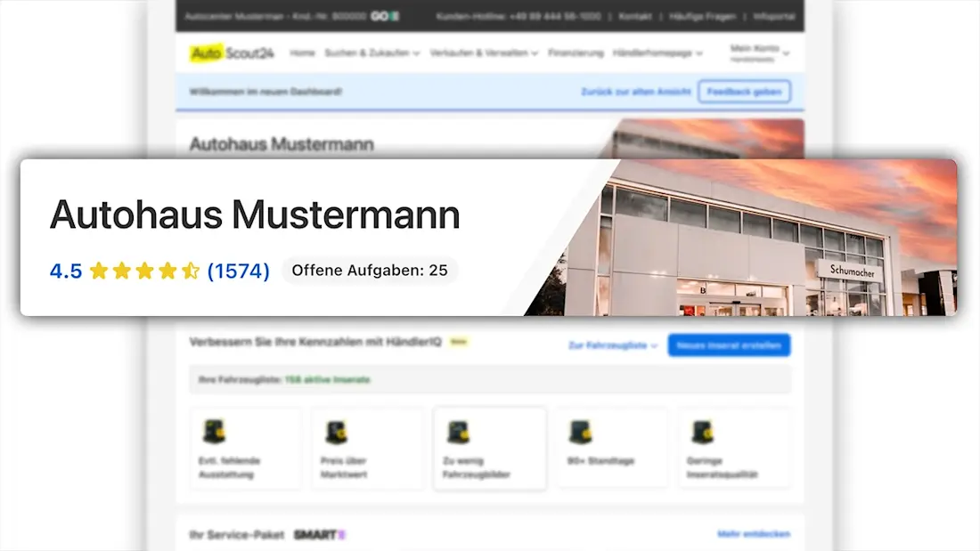Expand the 'Zur Fahrzeugliste' dropdown
This screenshot has width=980, height=551.
[613, 345]
